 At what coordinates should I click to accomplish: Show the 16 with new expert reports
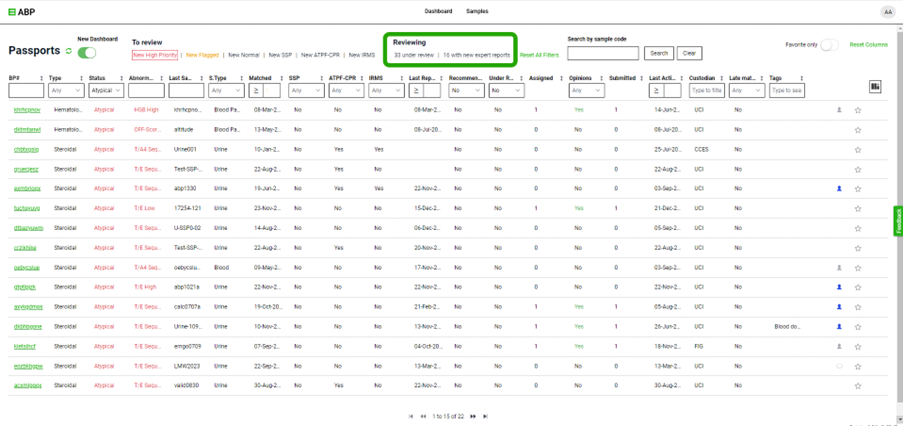click(x=476, y=55)
